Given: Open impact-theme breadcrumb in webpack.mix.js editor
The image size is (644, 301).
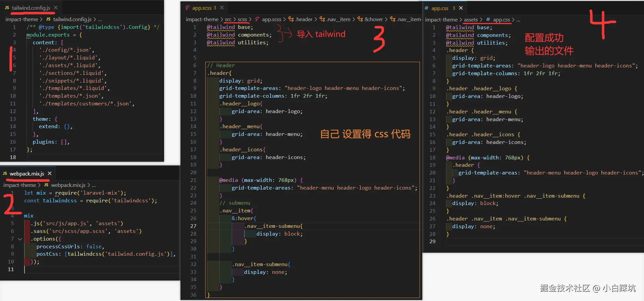Looking at the screenshot, I should coord(19,185).
